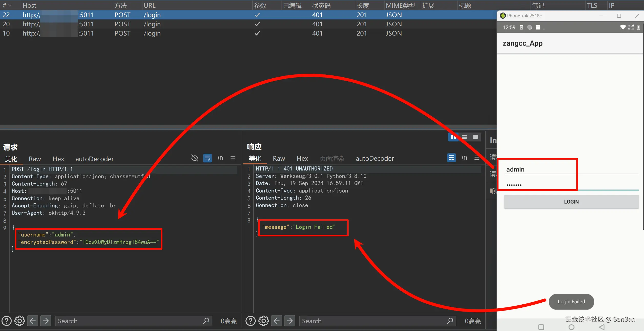644x331 pixels.
Task: Open response panel hamburger options menu
Action: (x=477, y=158)
